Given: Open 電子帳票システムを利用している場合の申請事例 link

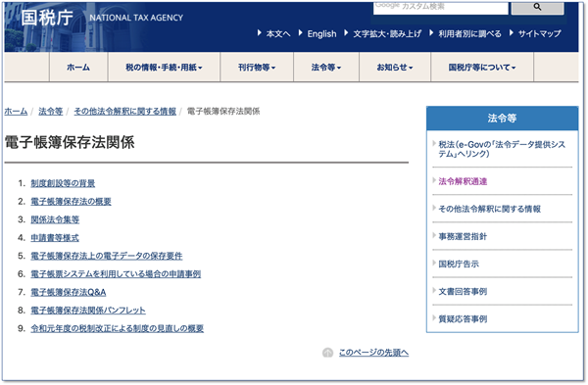Looking at the screenshot, I should (x=116, y=274).
